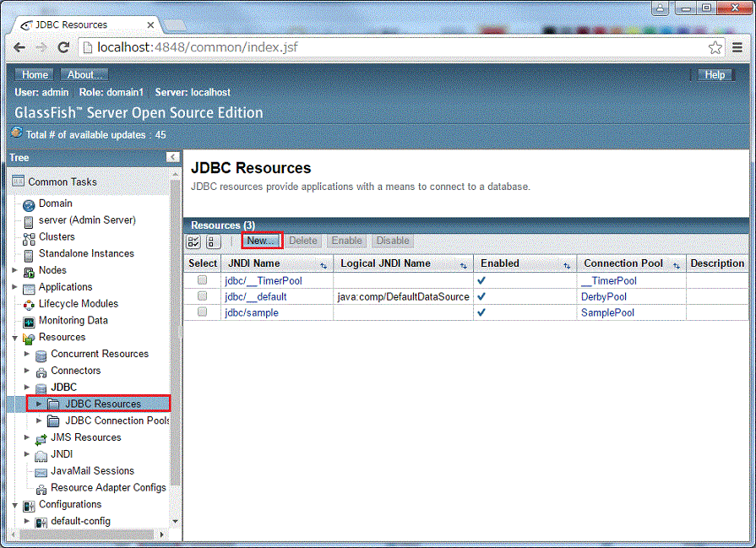Open the Home header button
The width and height of the screenshot is (756, 548).
35,74
